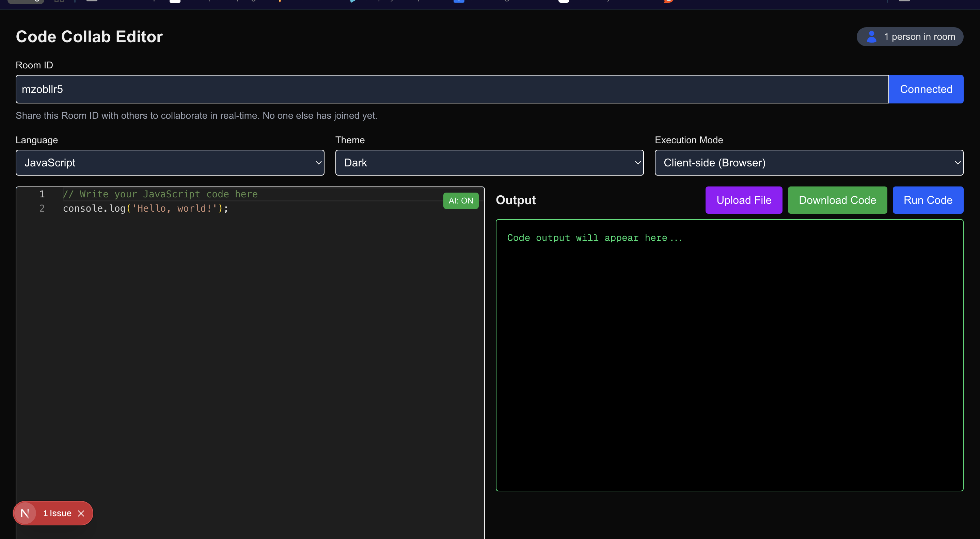Click the Code Collab Editor title
The image size is (980, 539).
89,36
